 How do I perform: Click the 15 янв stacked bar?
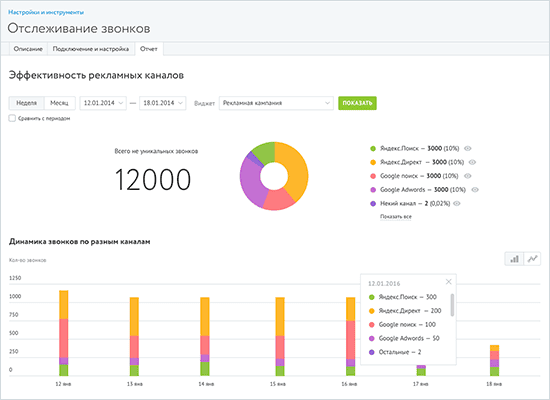coord(280,336)
